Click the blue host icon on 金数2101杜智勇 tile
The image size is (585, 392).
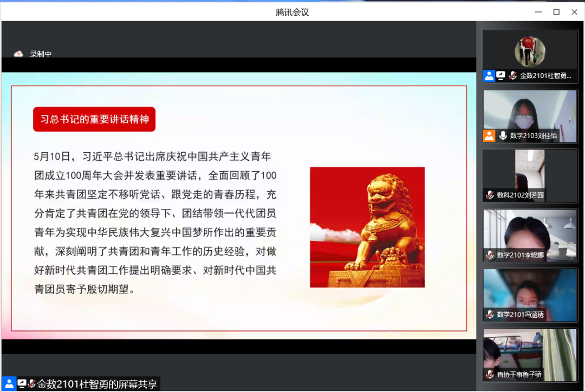click(x=489, y=76)
